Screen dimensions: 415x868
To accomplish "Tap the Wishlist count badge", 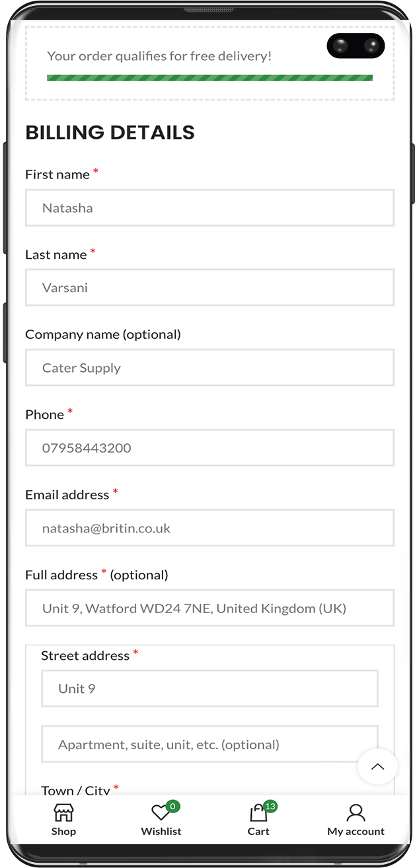I will tap(172, 806).
